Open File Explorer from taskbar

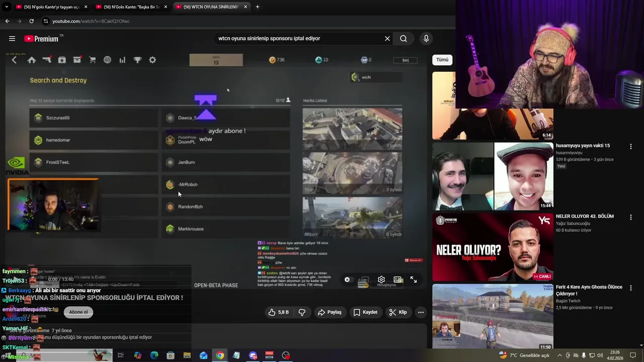[x=187, y=355]
